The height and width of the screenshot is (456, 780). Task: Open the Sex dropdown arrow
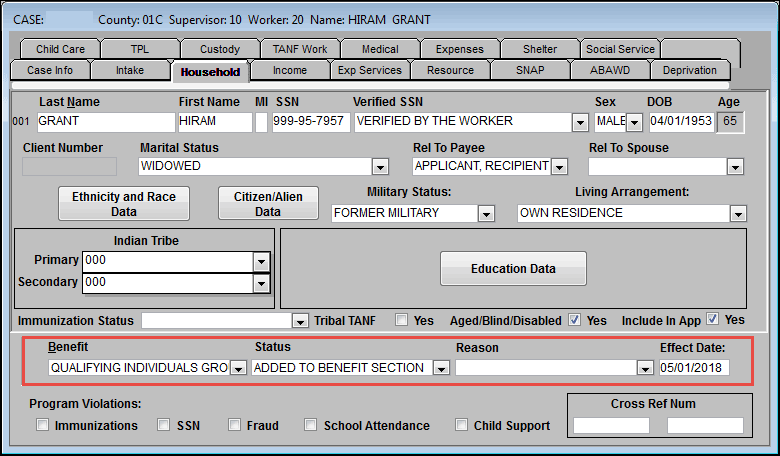click(x=634, y=122)
